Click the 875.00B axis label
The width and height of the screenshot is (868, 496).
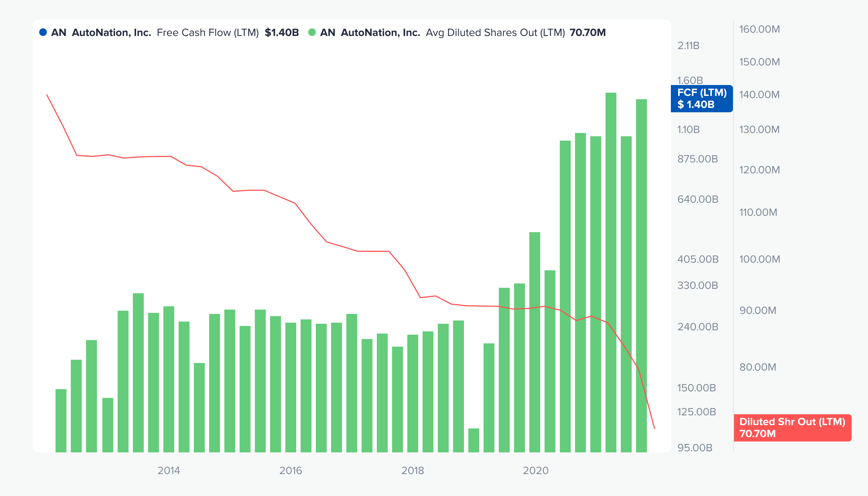click(x=698, y=159)
